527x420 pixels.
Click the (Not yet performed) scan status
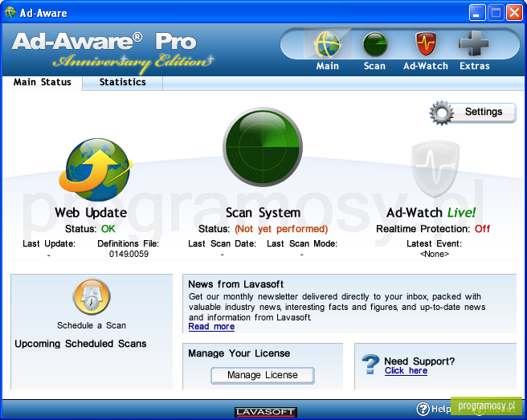[281, 229]
